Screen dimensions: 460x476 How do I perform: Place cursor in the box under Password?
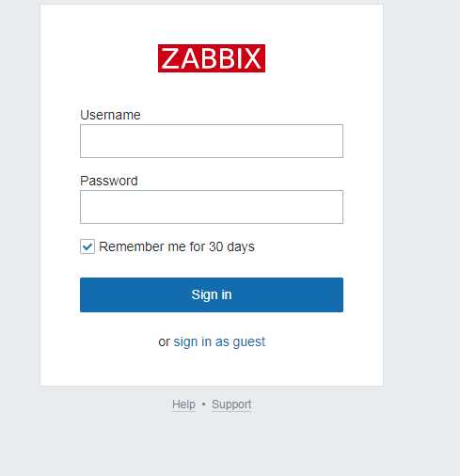[212, 207]
